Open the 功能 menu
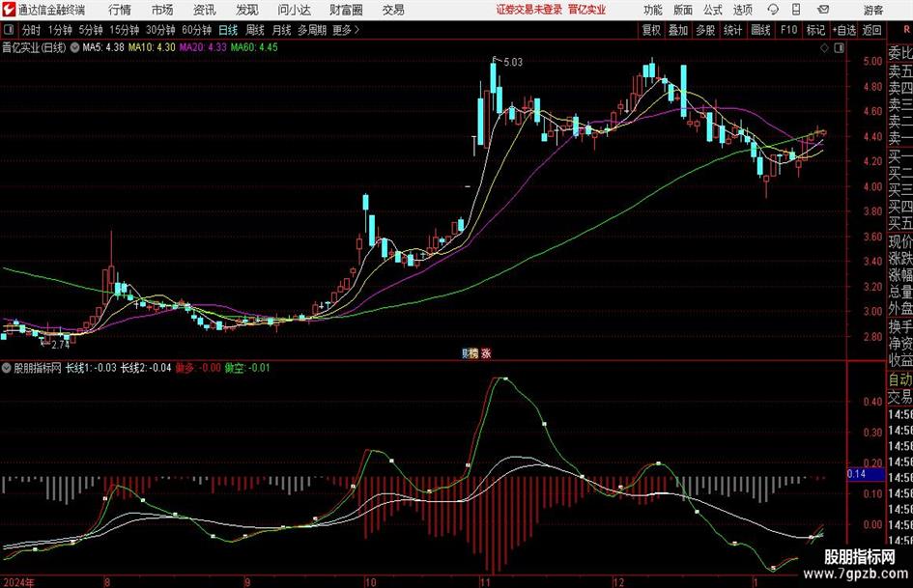 (653, 10)
